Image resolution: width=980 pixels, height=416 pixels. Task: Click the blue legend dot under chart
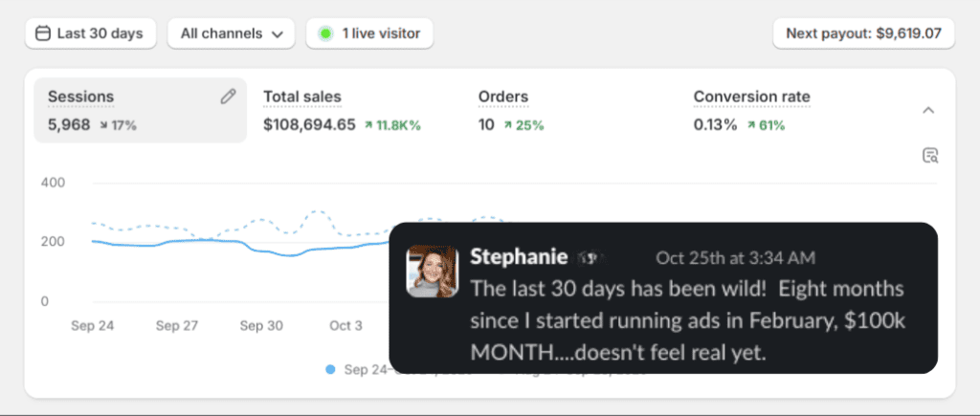pyautogui.click(x=330, y=369)
